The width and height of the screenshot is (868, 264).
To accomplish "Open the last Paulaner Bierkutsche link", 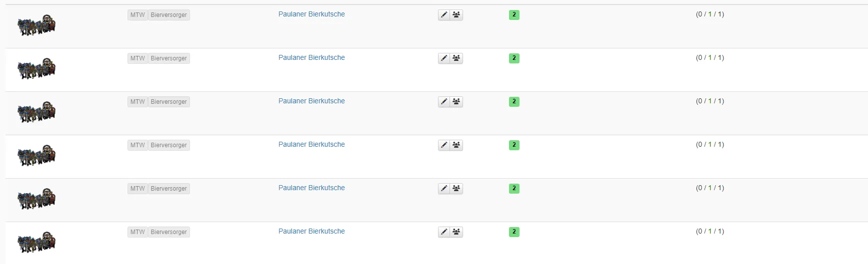I will coord(311,232).
